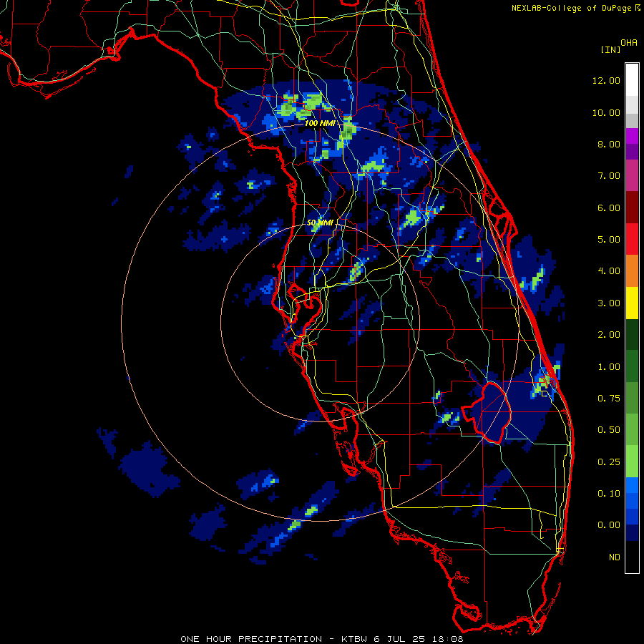
Task: Click the 0.50 legend value
Action: [609, 430]
